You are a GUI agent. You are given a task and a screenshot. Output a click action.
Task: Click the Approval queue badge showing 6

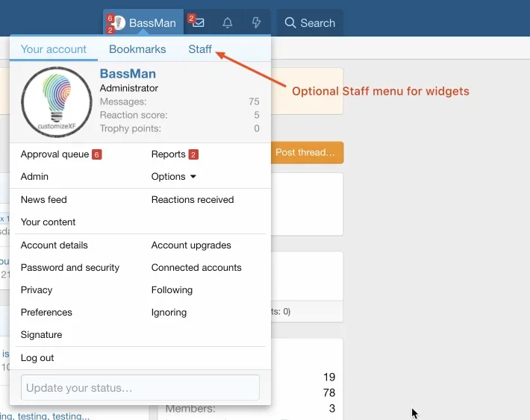[97, 154]
